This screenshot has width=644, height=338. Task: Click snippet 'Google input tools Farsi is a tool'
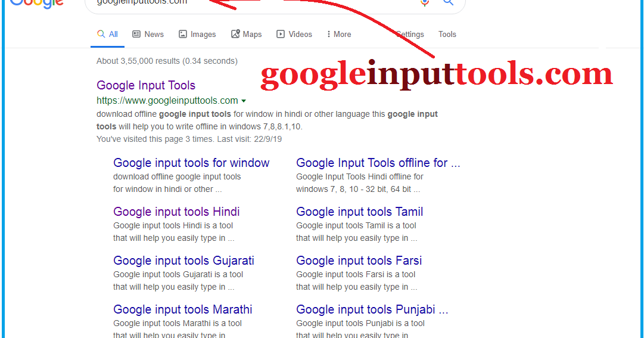pos(356,275)
